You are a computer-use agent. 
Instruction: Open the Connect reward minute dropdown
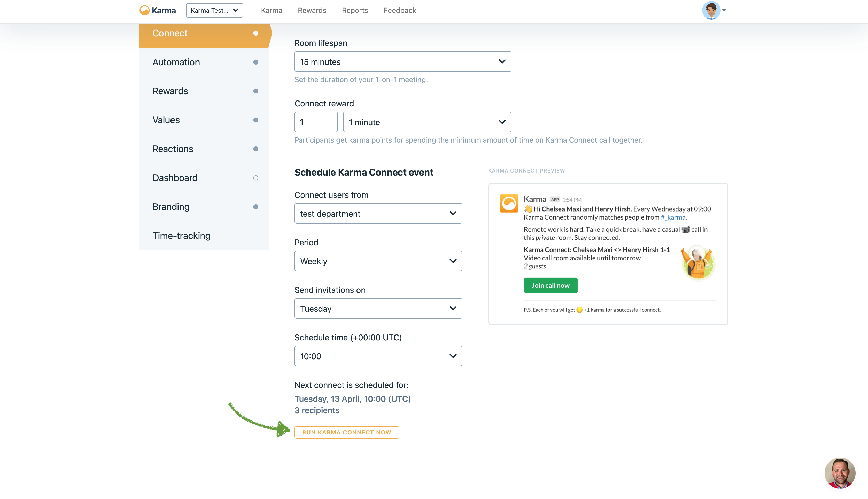coord(427,122)
